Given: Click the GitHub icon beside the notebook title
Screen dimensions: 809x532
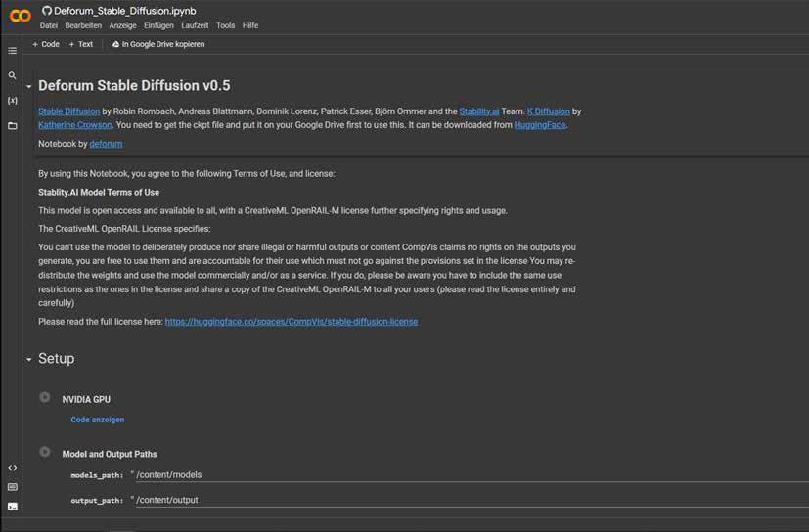Looking at the screenshot, I should click(47, 11).
